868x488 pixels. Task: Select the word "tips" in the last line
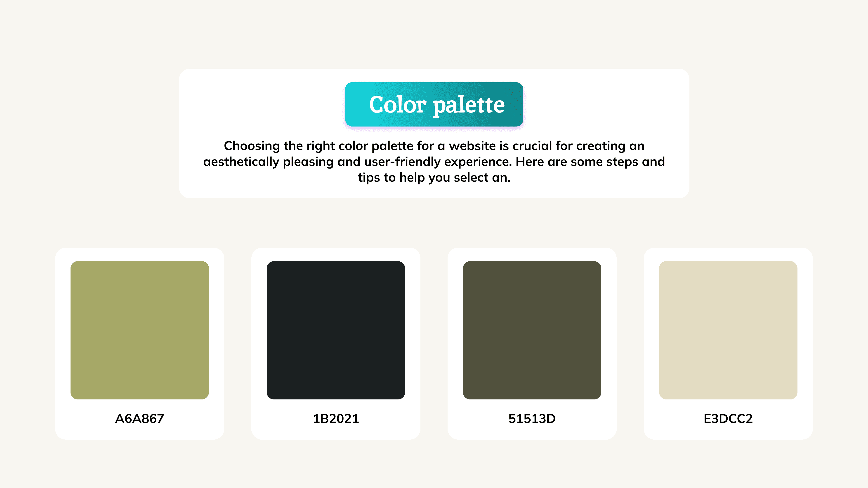pos(369,178)
